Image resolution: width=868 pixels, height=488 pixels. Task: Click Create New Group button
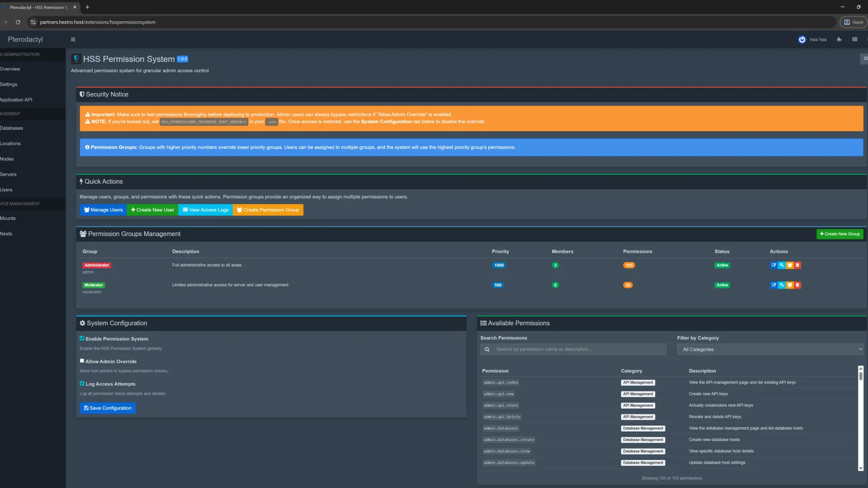pos(840,234)
